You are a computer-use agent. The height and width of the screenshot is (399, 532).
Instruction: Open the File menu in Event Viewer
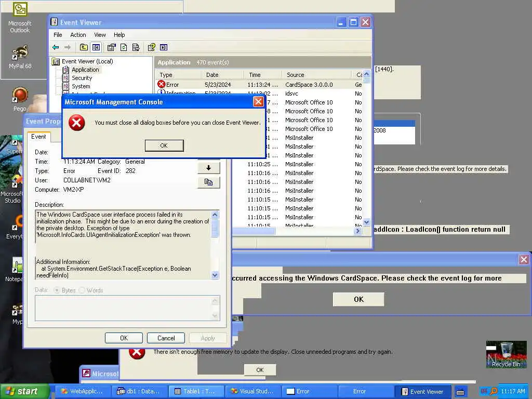click(x=58, y=35)
